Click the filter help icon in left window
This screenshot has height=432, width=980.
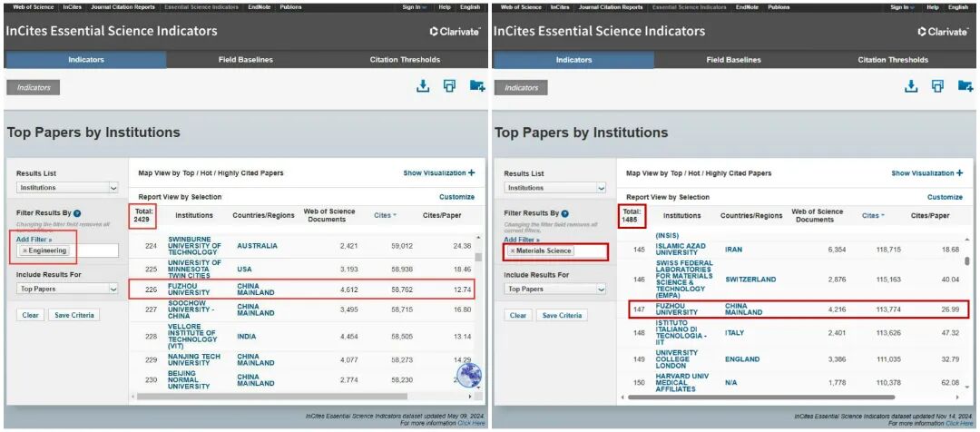(x=77, y=213)
